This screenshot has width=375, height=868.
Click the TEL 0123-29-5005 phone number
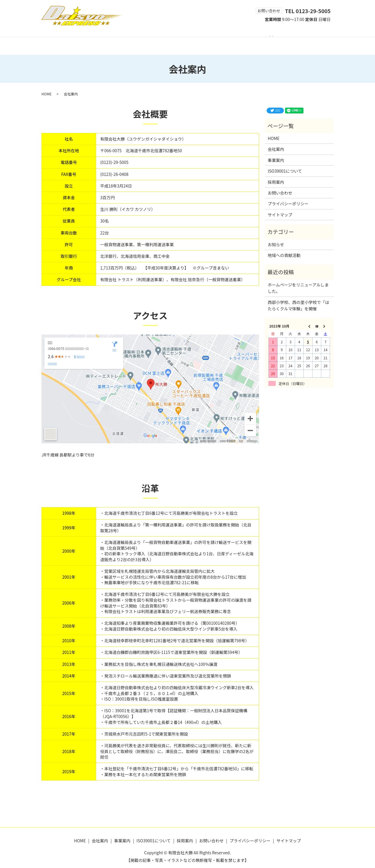click(308, 11)
